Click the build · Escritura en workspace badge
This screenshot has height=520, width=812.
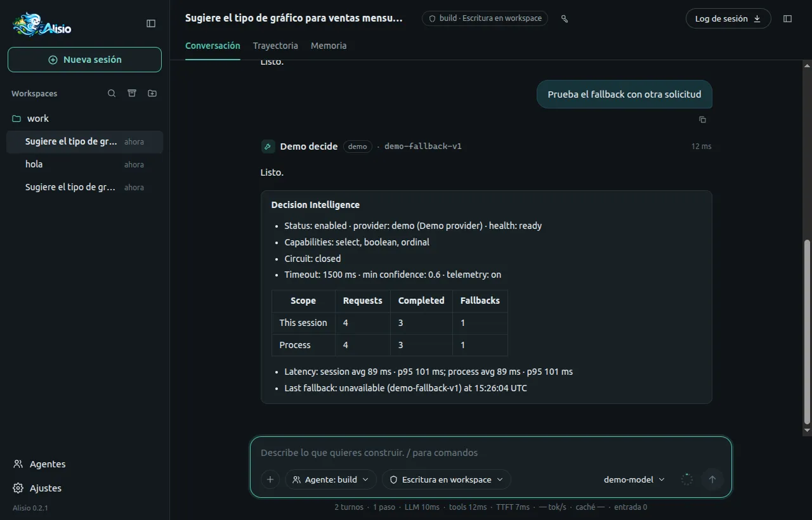(485, 18)
